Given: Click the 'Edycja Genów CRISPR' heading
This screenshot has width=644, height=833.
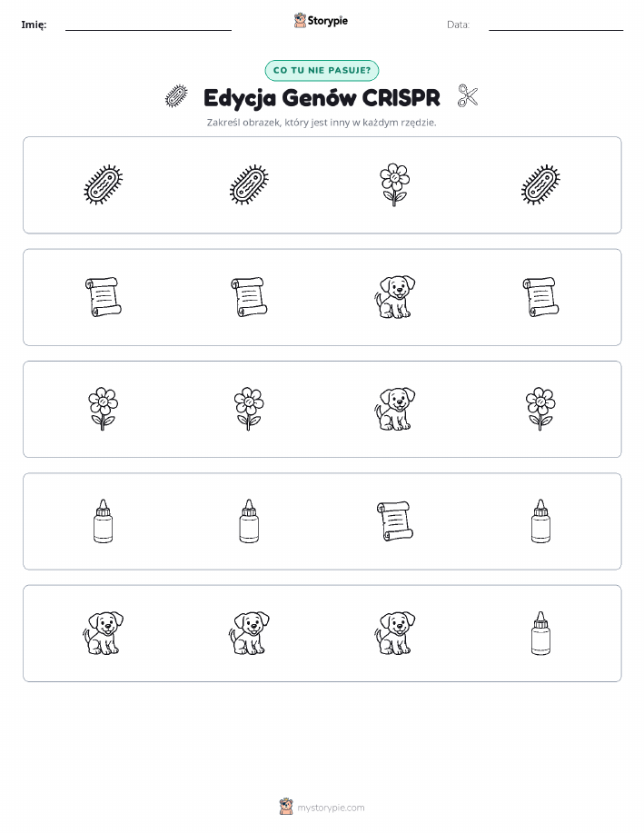Looking at the screenshot, I should (x=322, y=98).
